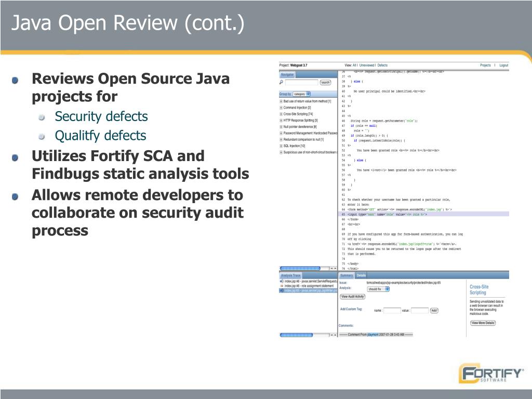Expand the Command Injection [2] node
This screenshot has width=532, height=399.
point(281,108)
